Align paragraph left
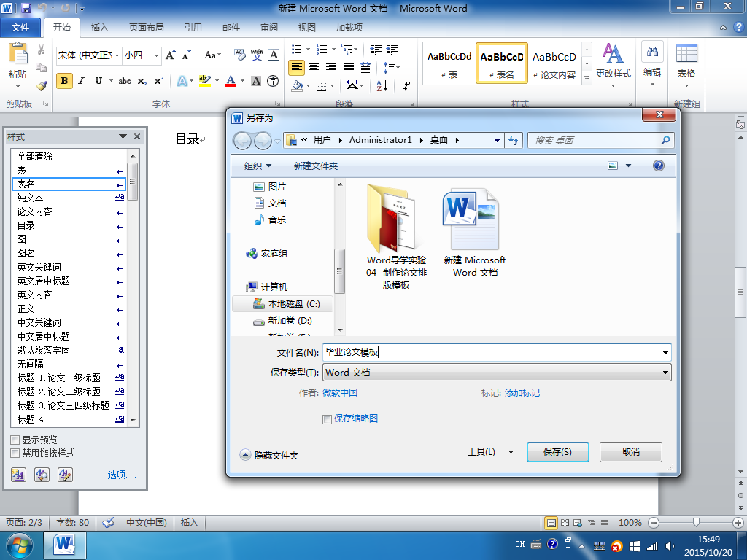This screenshot has height=560, width=747. click(296, 68)
